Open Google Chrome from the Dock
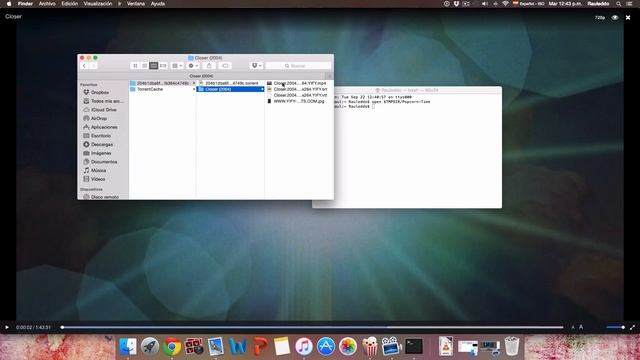The image size is (640, 360). click(172, 347)
